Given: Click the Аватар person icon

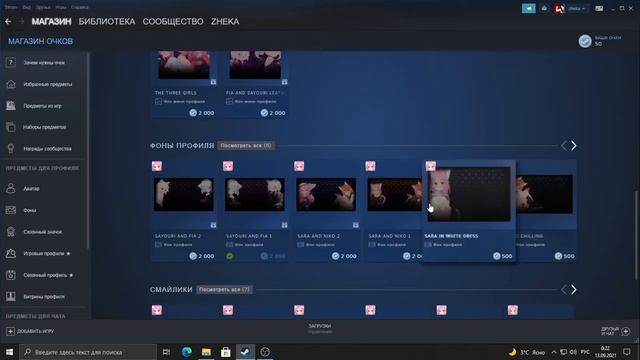Looking at the screenshot, I should pos(11,189).
